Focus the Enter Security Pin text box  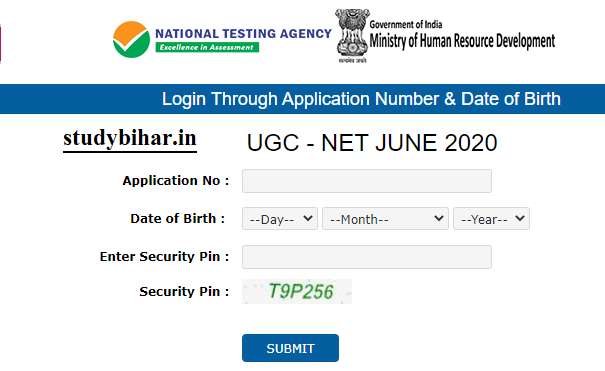pyautogui.click(x=367, y=257)
